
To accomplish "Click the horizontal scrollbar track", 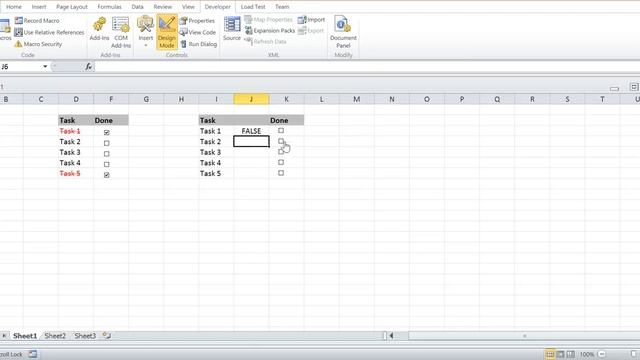I will pyautogui.click(x=524, y=336).
